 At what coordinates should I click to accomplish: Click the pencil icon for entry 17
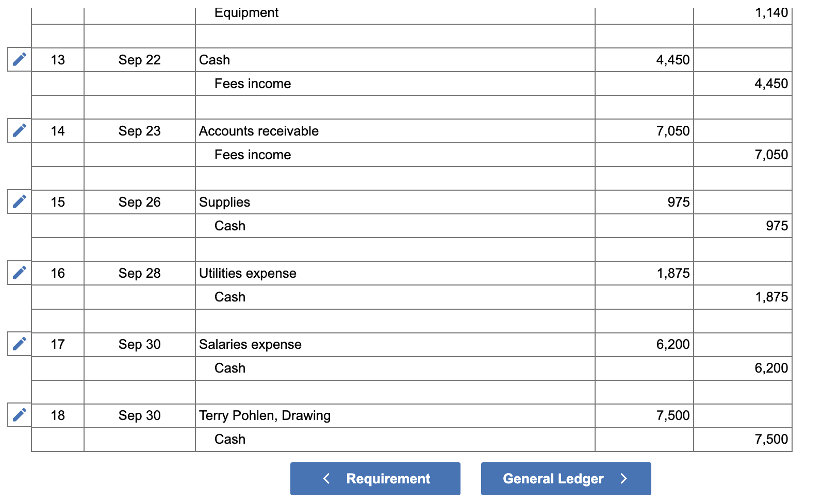pos(19,344)
